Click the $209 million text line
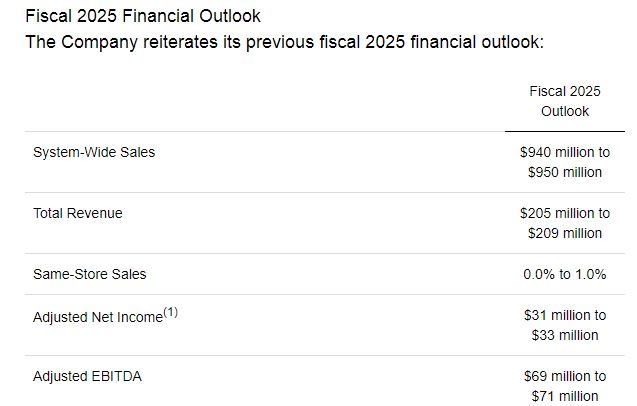 [565, 233]
